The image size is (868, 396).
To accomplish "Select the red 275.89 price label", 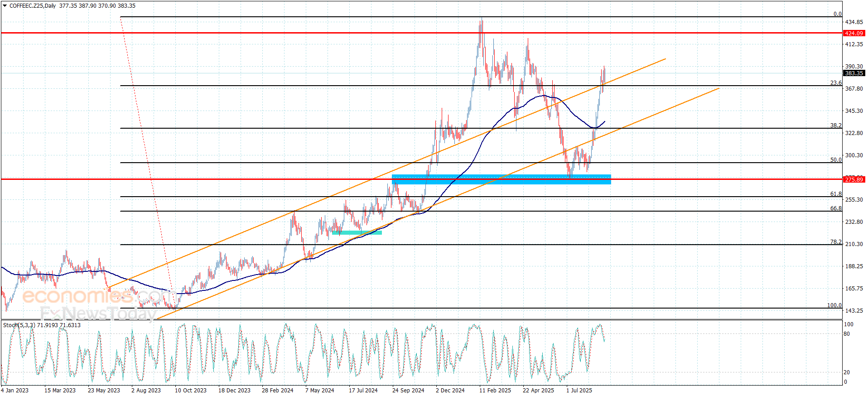I will [x=854, y=179].
